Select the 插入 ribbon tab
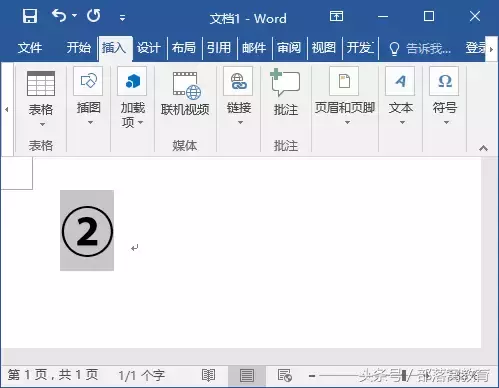 coord(114,48)
